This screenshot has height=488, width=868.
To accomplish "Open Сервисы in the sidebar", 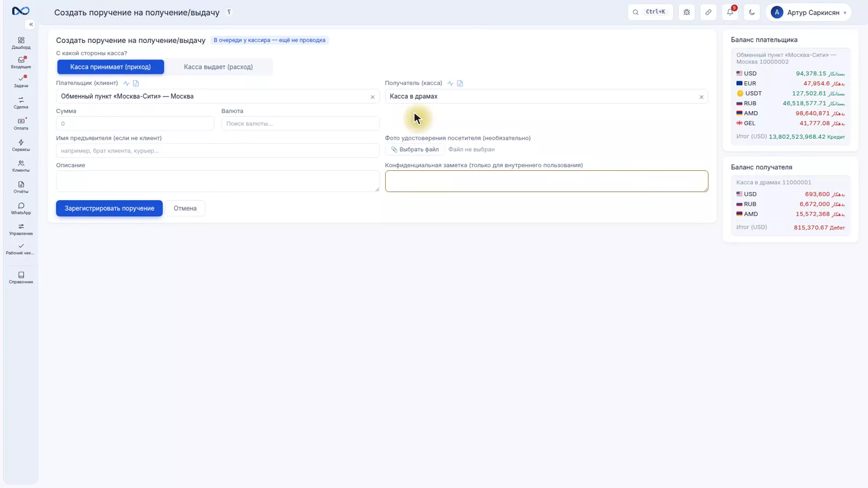I will click(21, 145).
